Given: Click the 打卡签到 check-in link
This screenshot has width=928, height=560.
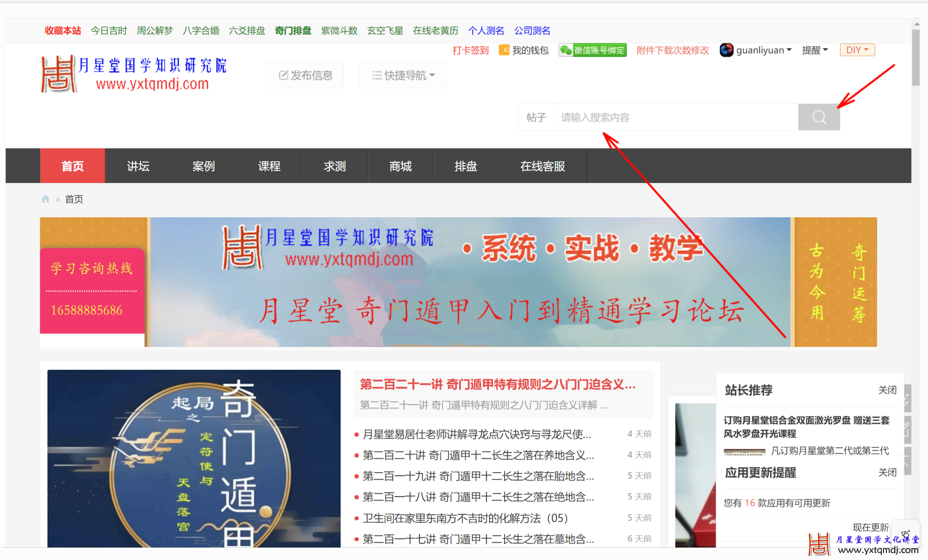Looking at the screenshot, I should pos(470,50).
